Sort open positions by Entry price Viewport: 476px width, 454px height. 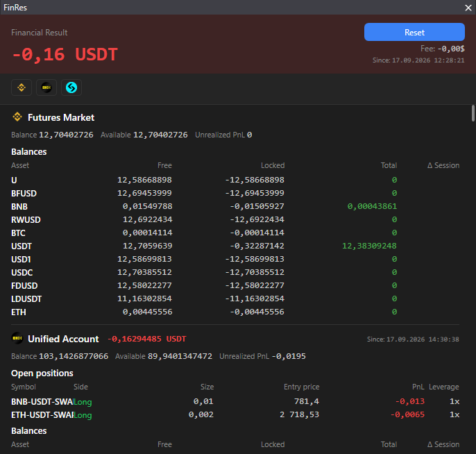pos(301,387)
